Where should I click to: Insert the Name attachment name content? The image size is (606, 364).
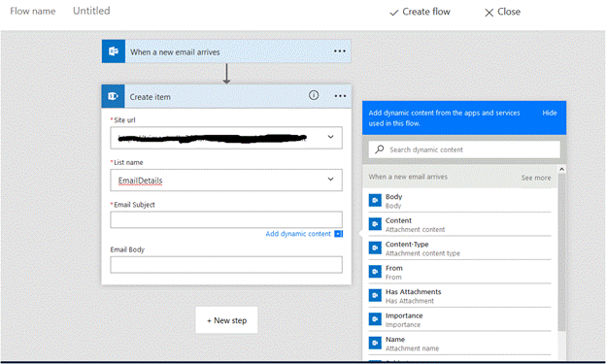(x=459, y=344)
